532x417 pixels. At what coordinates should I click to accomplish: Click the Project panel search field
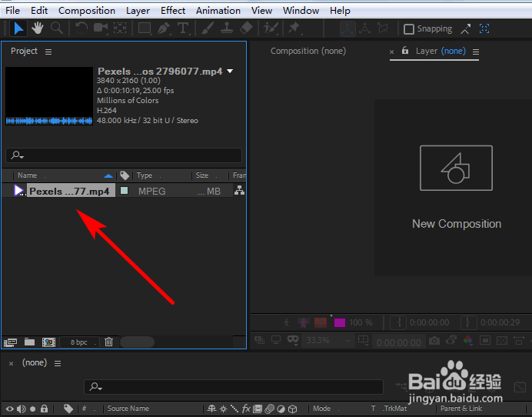click(x=124, y=155)
